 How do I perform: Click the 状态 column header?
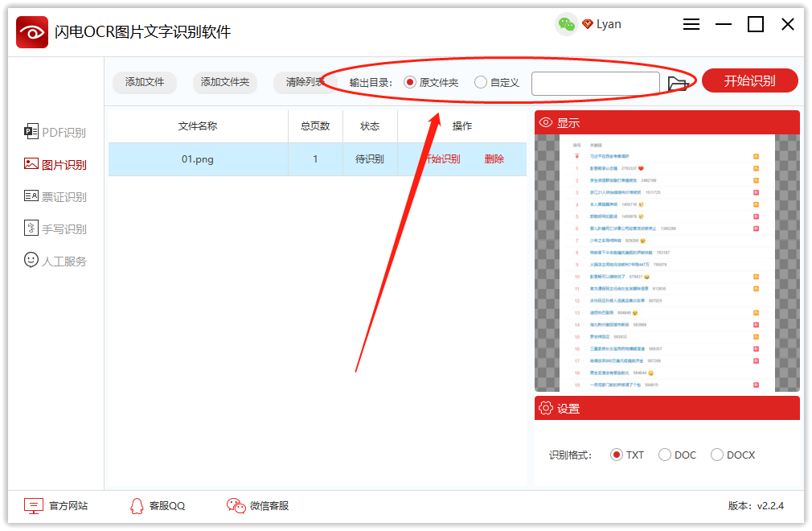pos(370,126)
